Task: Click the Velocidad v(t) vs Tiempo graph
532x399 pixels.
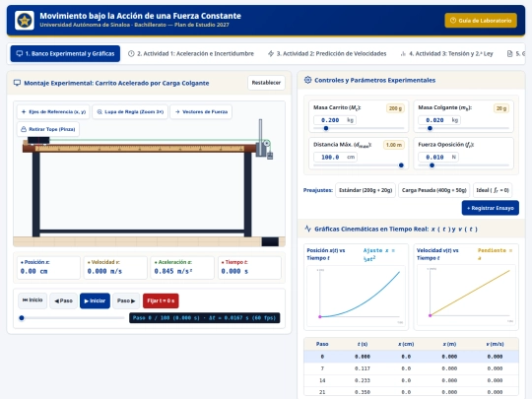Action: point(466,296)
